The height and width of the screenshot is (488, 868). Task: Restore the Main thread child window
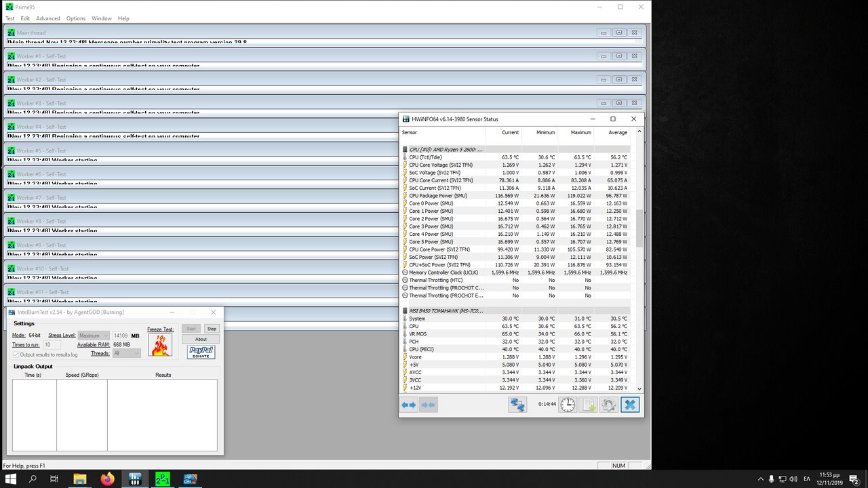(x=618, y=33)
